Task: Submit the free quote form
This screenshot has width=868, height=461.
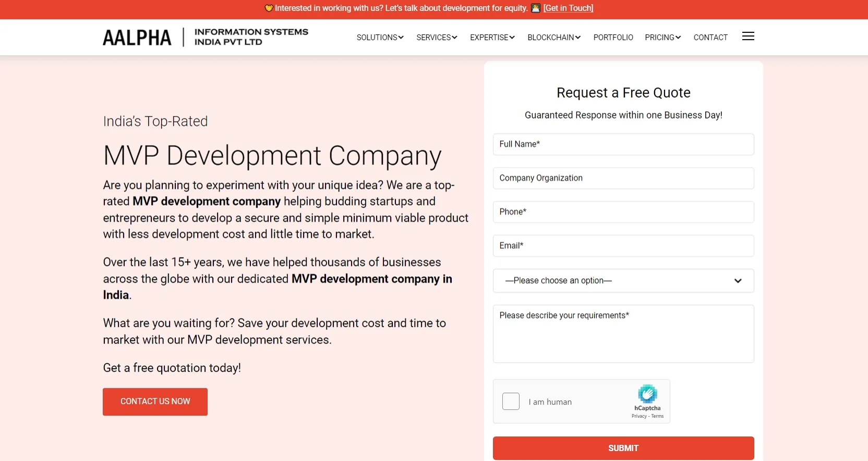Action: pos(623,448)
